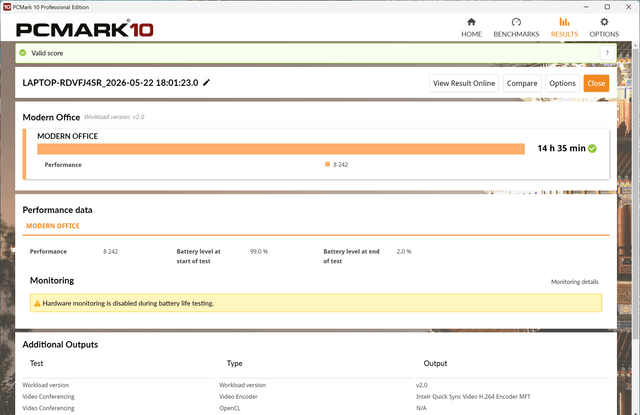
Task: Click the OpenCL type cell
Action: pyautogui.click(x=230, y=408)
